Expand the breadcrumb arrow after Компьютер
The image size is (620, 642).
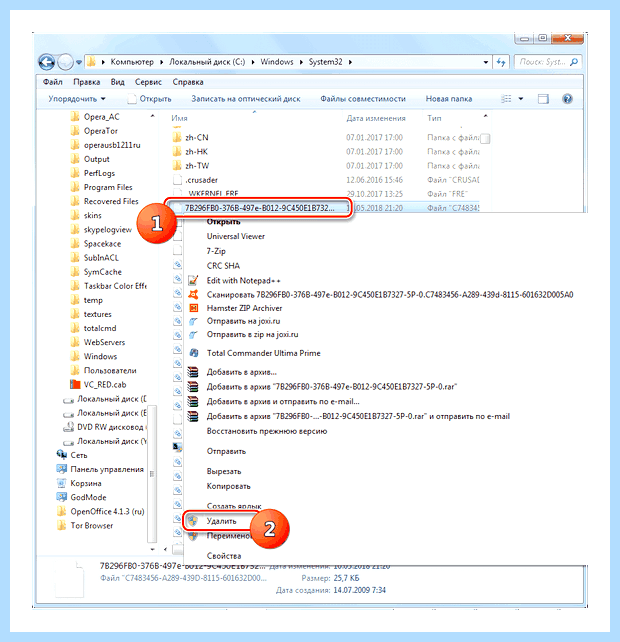(161, 62)
